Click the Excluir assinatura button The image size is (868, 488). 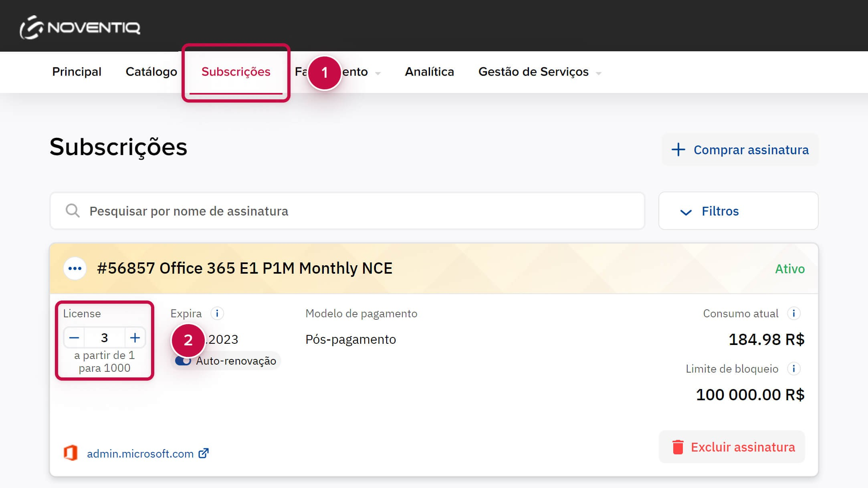coord(732,447)
